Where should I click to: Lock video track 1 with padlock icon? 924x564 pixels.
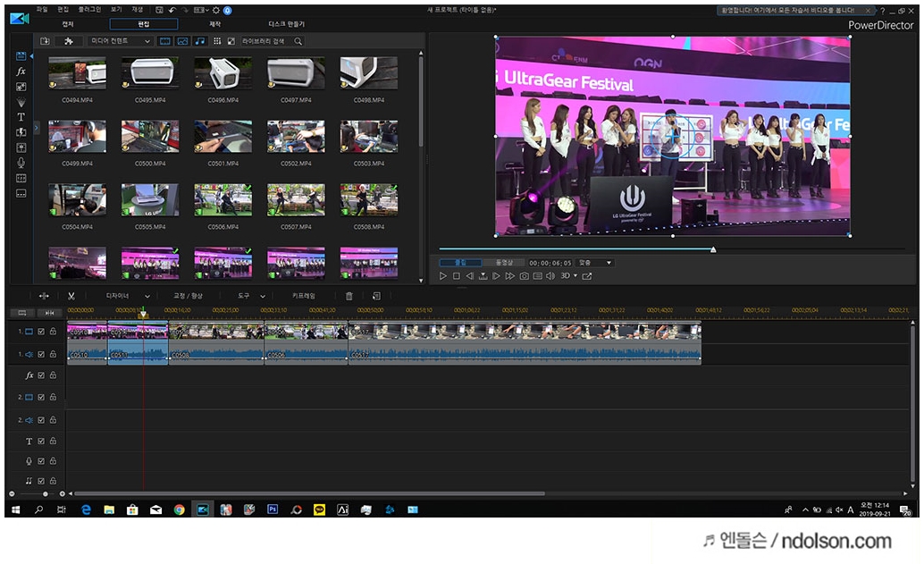click(x=53, y=332)
